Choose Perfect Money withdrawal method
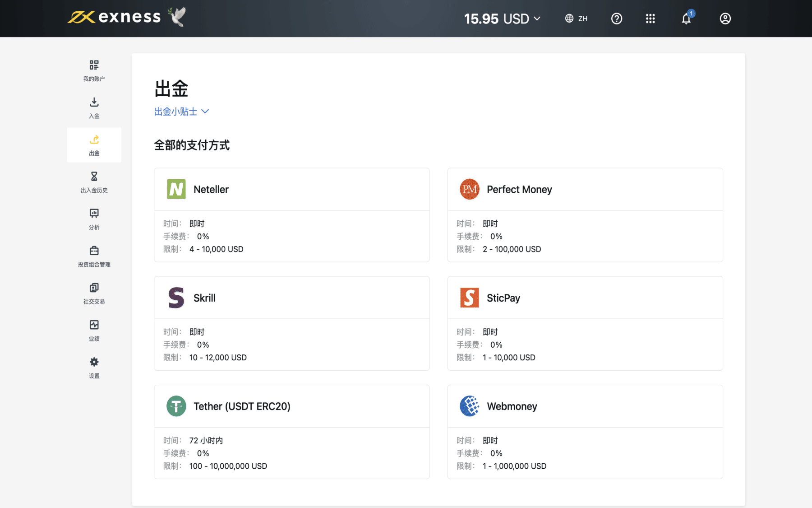The width and height of the screenshot is (812, 508). (x=585, y=214)
